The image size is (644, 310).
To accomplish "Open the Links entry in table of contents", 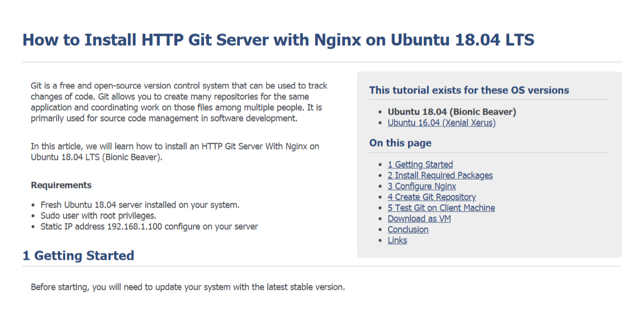I will 397,240.
